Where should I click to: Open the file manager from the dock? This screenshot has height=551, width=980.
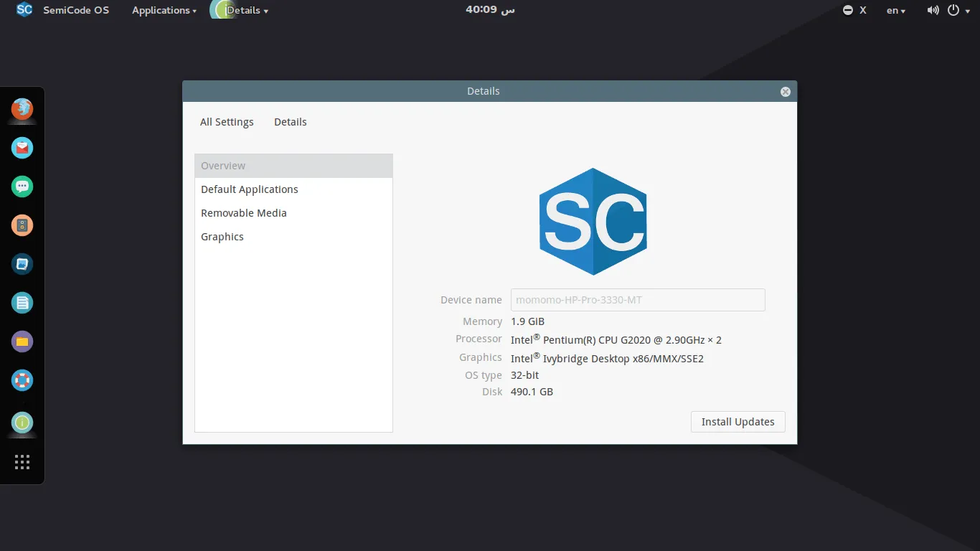(22, 342)
